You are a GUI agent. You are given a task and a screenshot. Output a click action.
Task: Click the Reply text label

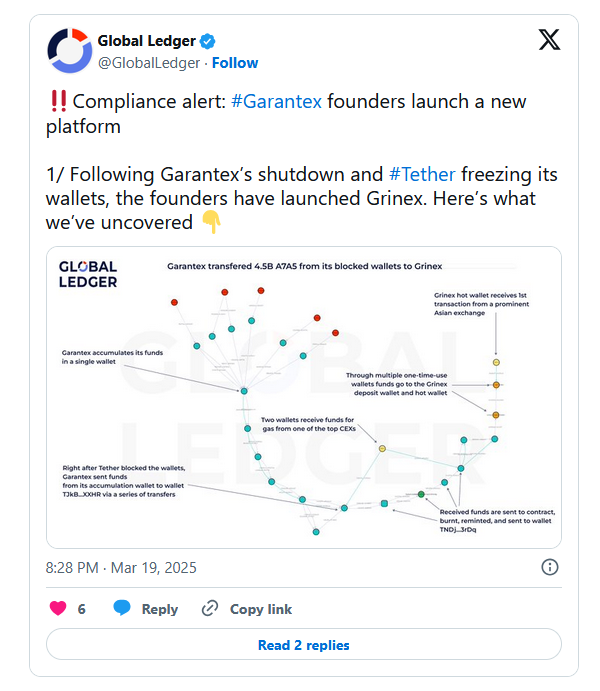160,609
